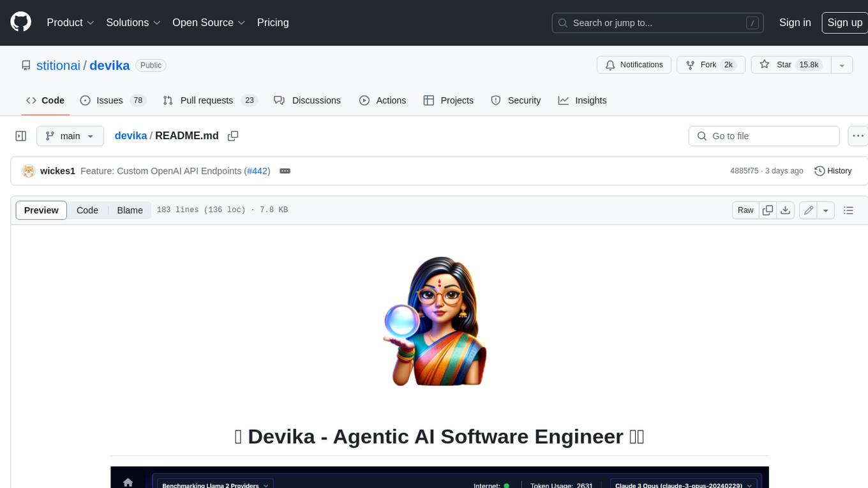Open the Pricing page

[273, 22]
